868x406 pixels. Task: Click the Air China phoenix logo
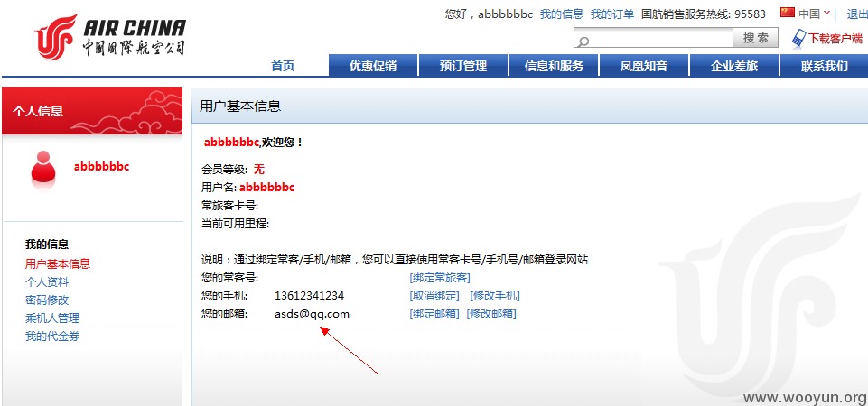tap(55, 37)
